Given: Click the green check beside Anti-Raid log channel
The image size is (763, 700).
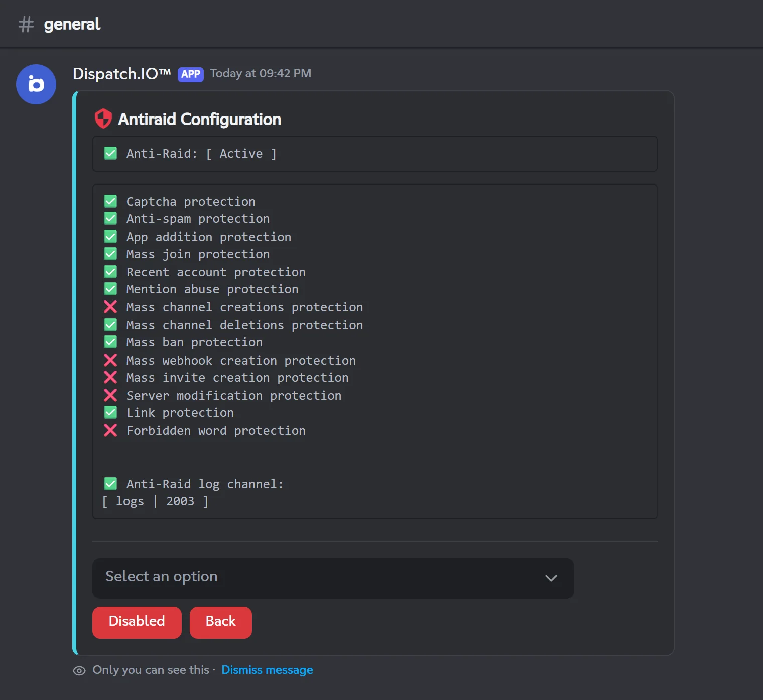Looking at the screenshot, I should point(110,484).
